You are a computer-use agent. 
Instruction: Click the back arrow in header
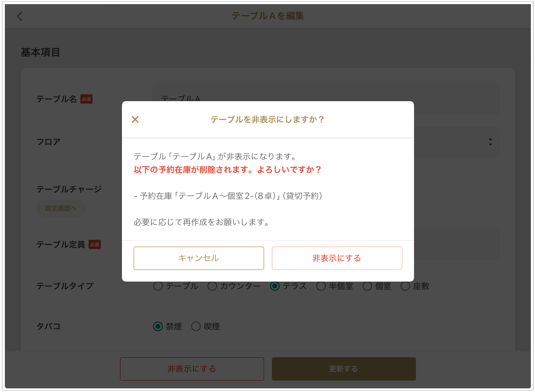(20, 16)
